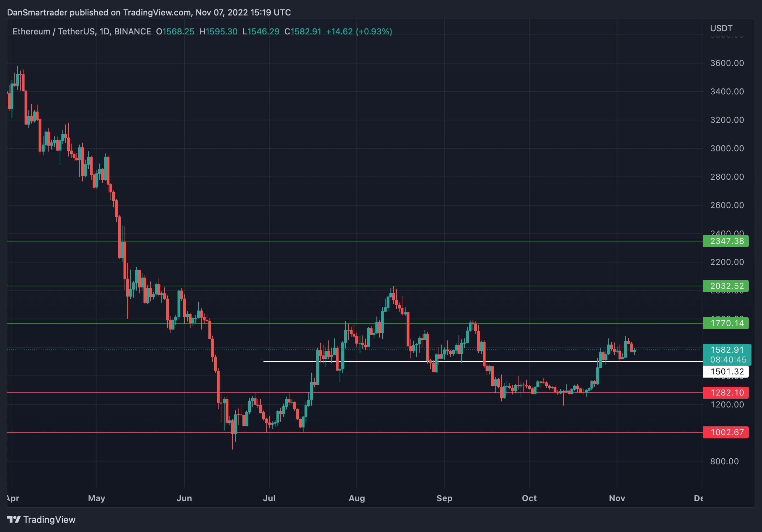Click the 2800.00 price axis label
Screen dimensions: 762x532
click(727, 177)
